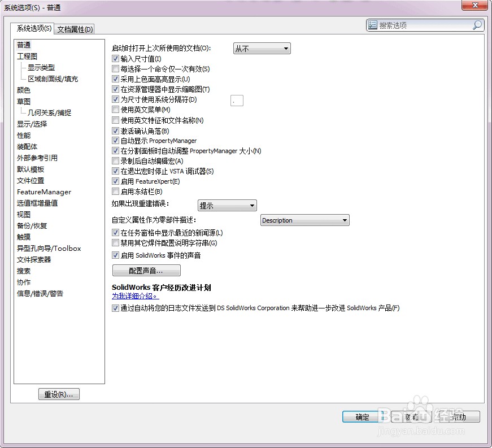Open 异型孔向导/Toolbox options
This screenshot has height=448, width=492.
pos(49,249)
